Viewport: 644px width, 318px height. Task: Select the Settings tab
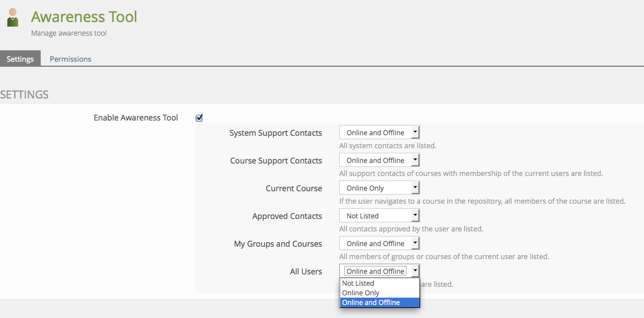[20, 59]
